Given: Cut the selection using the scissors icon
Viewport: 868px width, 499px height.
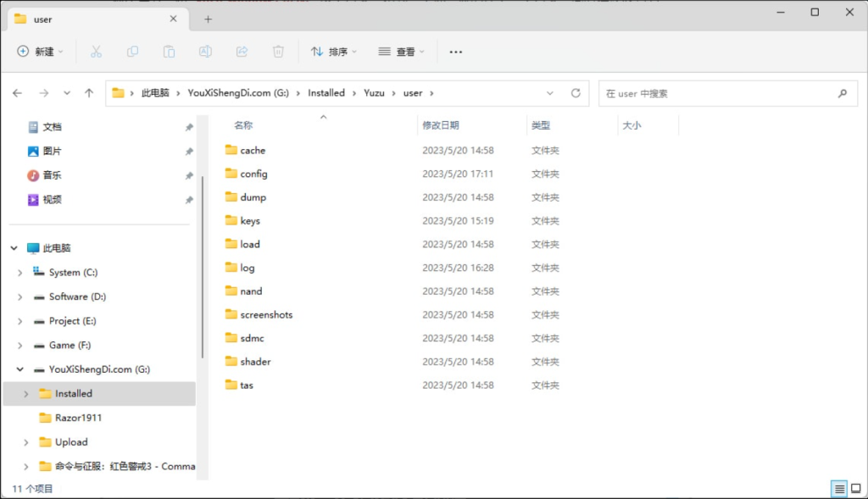Looking at the screenshot, I should (x=96, y=52).
